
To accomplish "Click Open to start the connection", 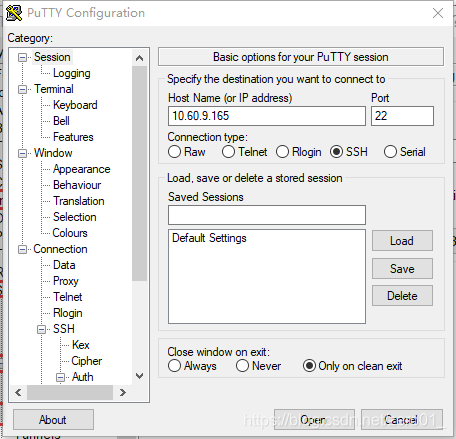I will point(314,420).
